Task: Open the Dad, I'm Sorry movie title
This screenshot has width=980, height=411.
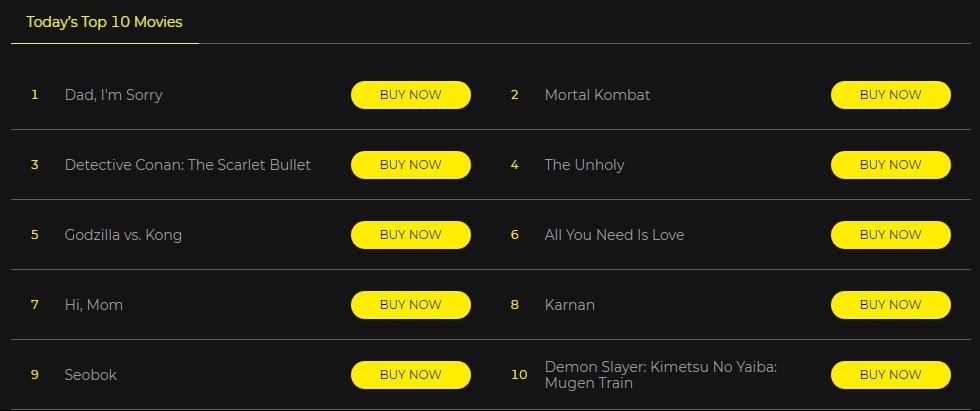Action: coord(113,95)
